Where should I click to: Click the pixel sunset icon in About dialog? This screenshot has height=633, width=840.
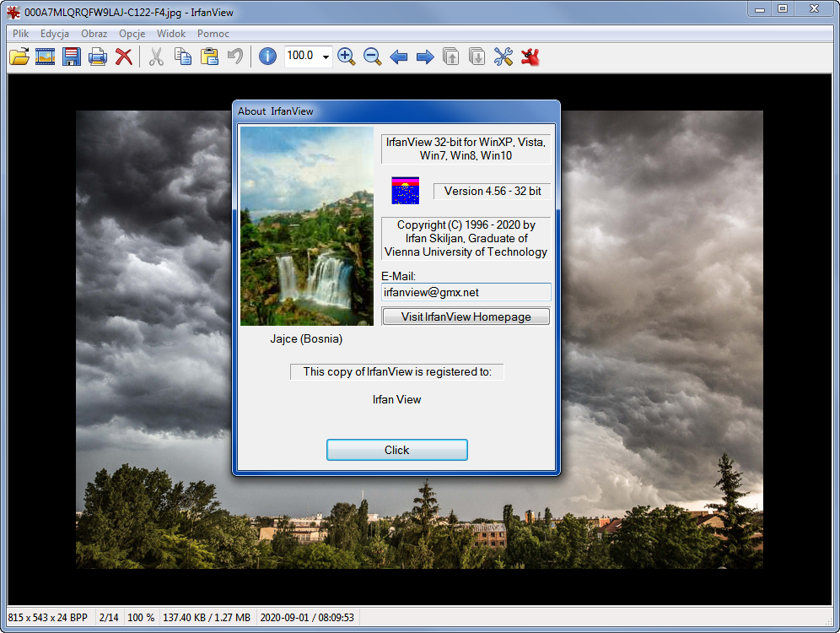click(405, 190)
